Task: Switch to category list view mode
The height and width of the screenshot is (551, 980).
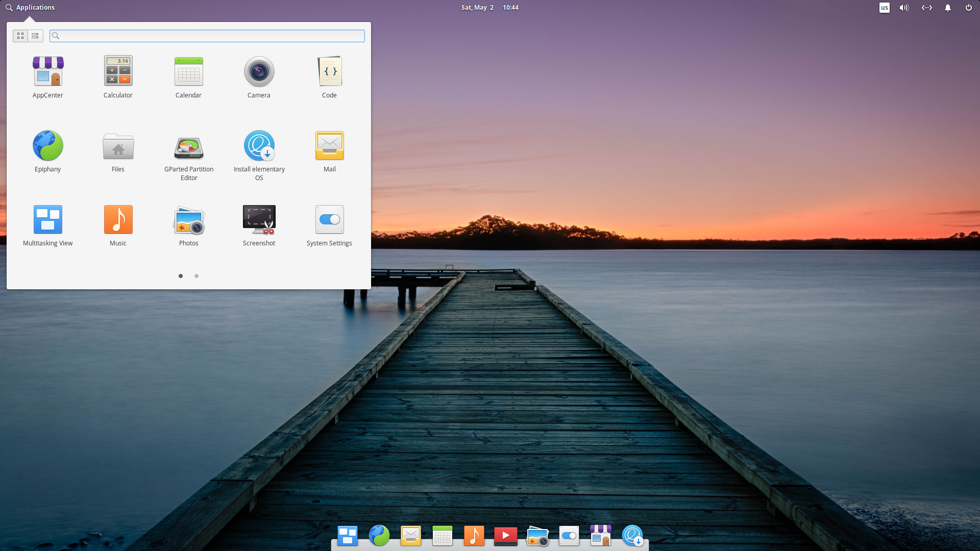Action: [x=35, y=36]
